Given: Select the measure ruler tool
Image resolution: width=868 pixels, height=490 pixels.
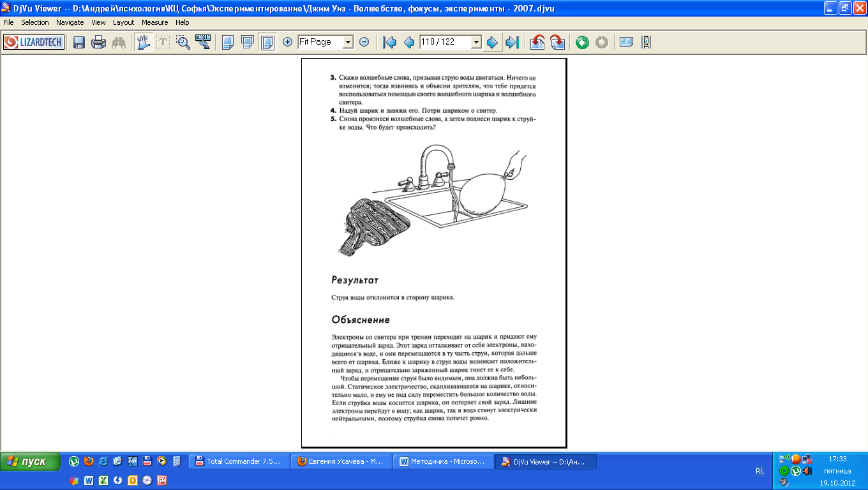Looking at the screenshot, I should [x=203, y=42].
